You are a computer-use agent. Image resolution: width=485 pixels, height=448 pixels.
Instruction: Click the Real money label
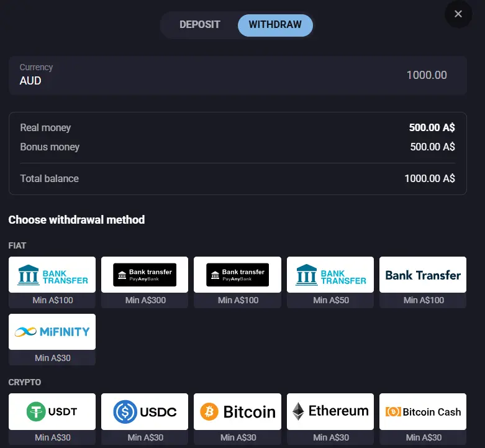[x=45, y=127]
